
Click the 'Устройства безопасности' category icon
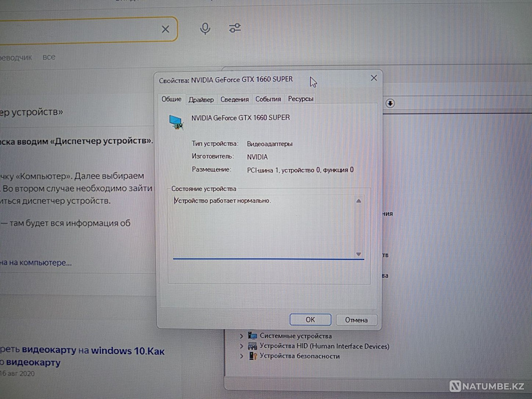click(252, 356)
